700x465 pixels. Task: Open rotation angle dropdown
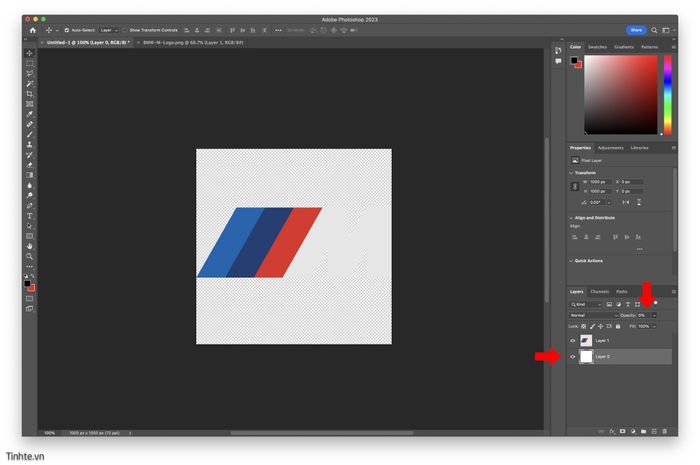609,203
